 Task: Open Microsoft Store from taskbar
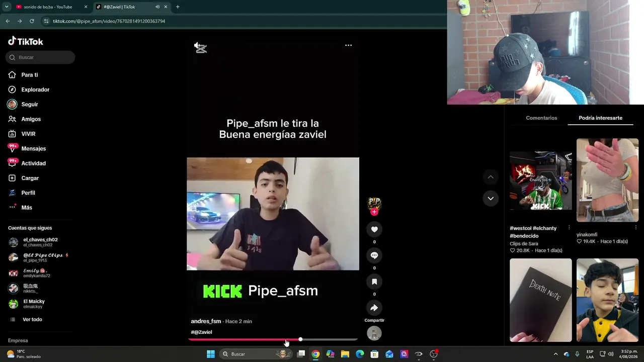pyautogui.click(x=374, y=354)
